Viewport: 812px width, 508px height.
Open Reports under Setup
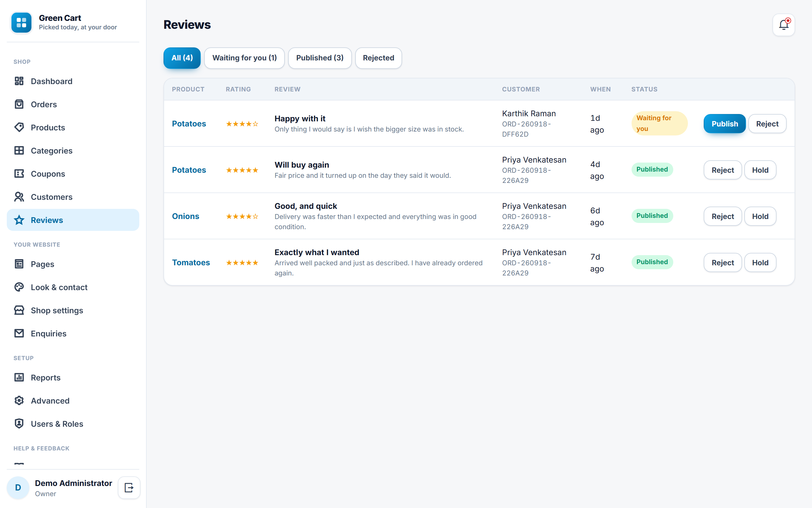(73, 378)
